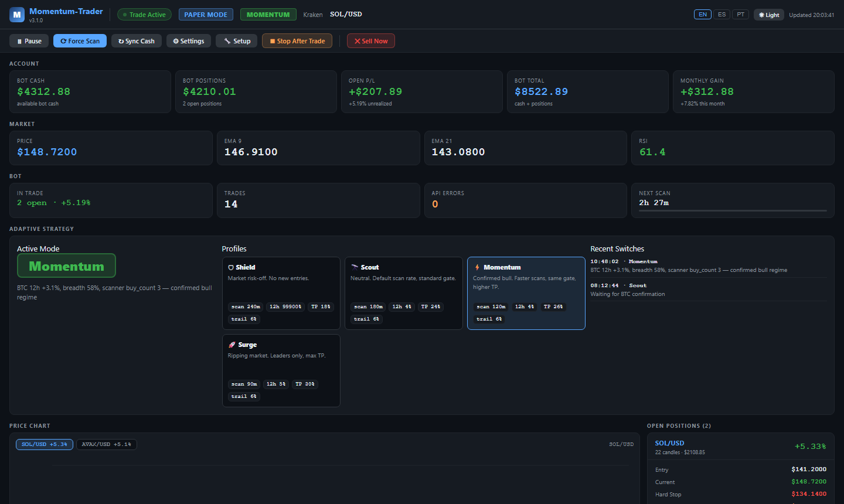Click the Scout 'TP 24%' chip

(431, 307)
